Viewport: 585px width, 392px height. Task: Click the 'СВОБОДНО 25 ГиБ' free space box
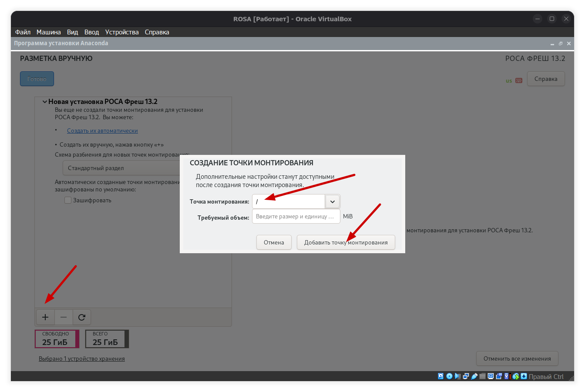57,339
